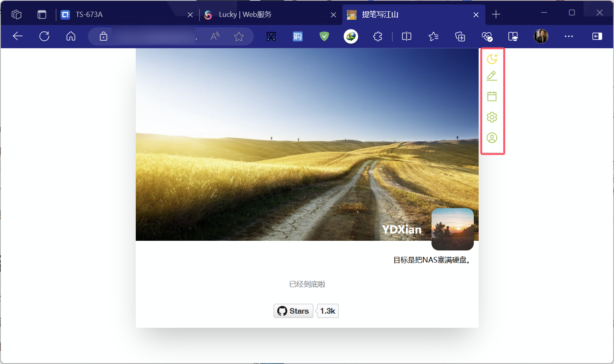Open the learning toolkit icon beside profile

pyautogui.click(x=513, y=37)
